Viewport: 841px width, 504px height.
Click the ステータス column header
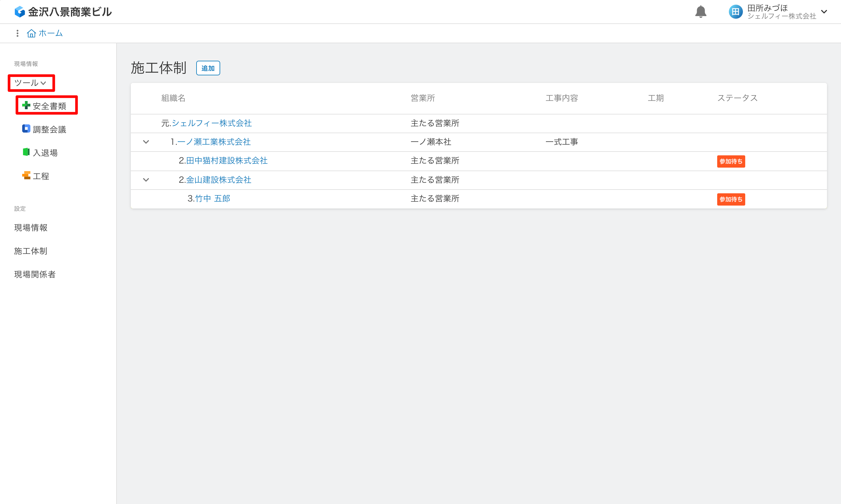737,98
